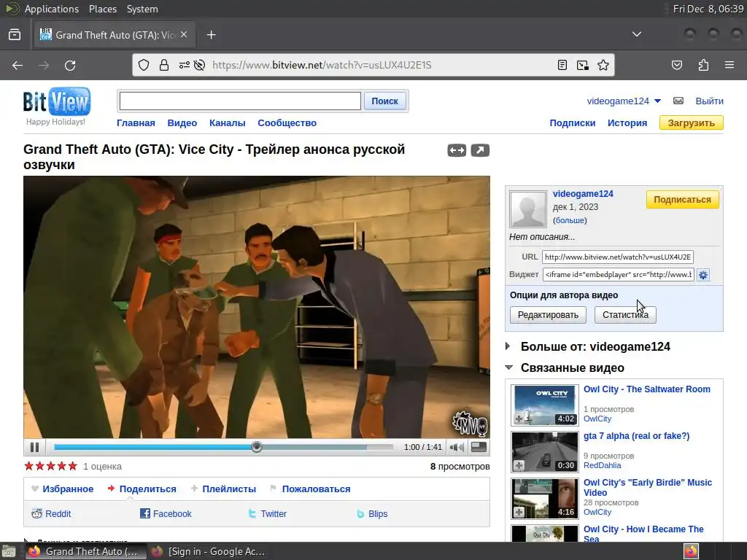747x560 pixels.
Task: Log out with the 'Выйти' link
Action: (709, 101)
